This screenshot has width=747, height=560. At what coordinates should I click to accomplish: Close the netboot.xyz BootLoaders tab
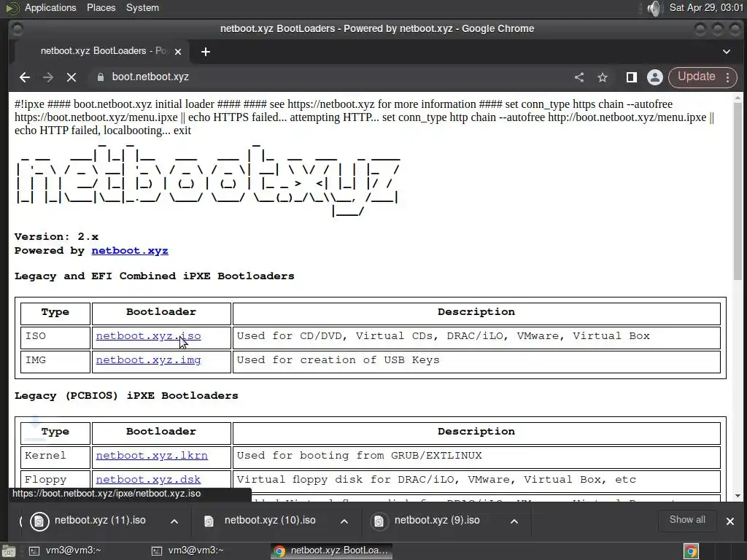178,52
